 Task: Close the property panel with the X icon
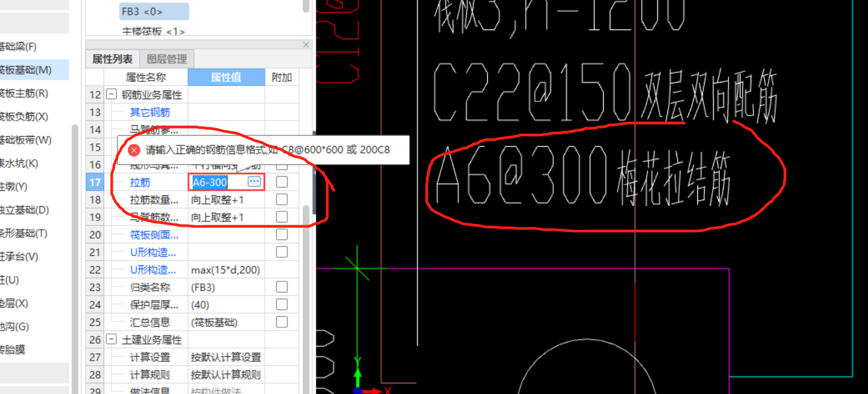(x=306, y=45)
